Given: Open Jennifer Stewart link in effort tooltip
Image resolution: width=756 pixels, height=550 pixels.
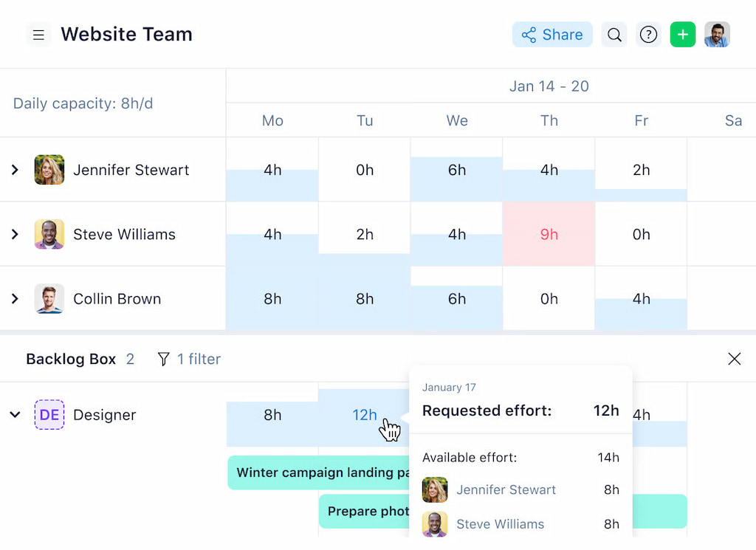Looking at the screenshot, I should point(506,489).
